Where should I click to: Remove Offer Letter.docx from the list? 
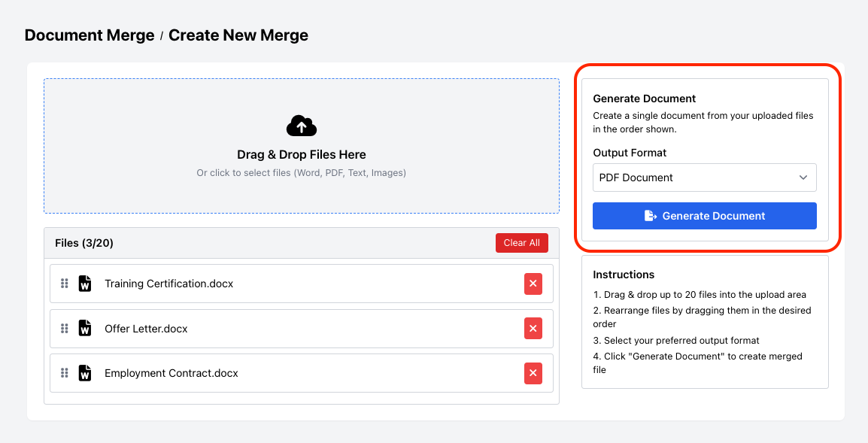(533, 328)
